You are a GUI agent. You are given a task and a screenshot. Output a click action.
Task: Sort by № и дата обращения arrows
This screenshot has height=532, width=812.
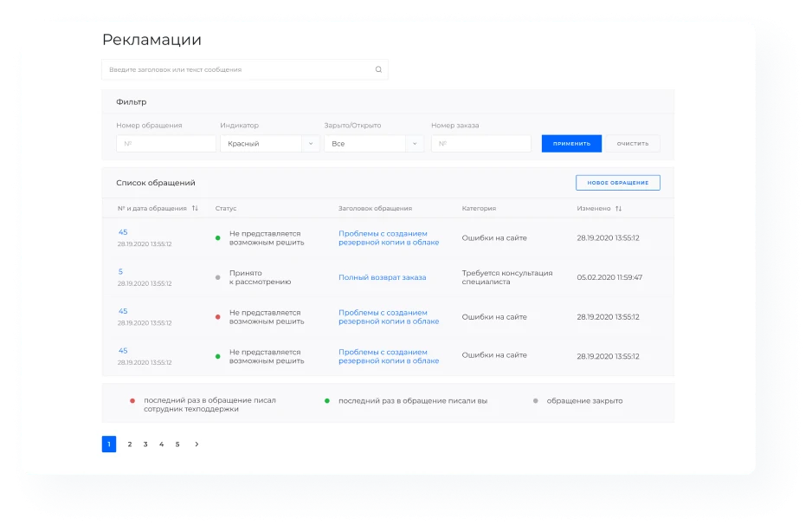tap(195, 208)
